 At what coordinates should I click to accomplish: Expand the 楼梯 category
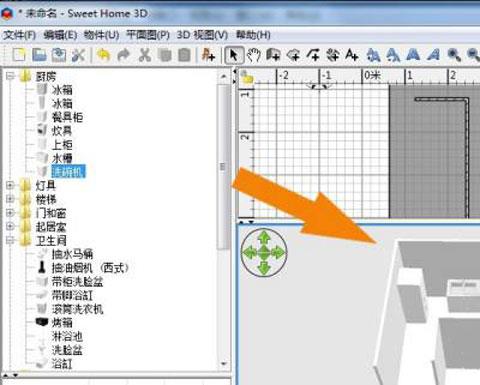[x=10, y=199]
